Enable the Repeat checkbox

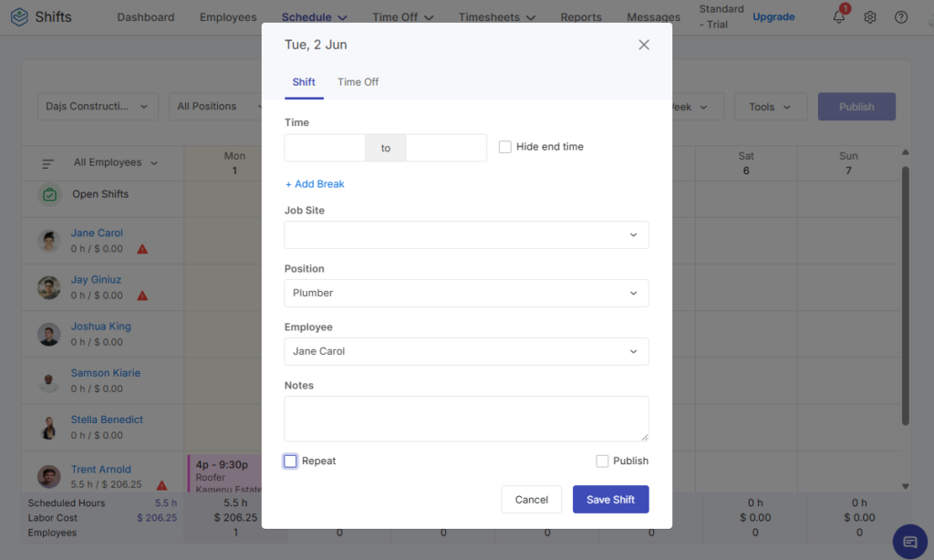[x=290, y=461]
